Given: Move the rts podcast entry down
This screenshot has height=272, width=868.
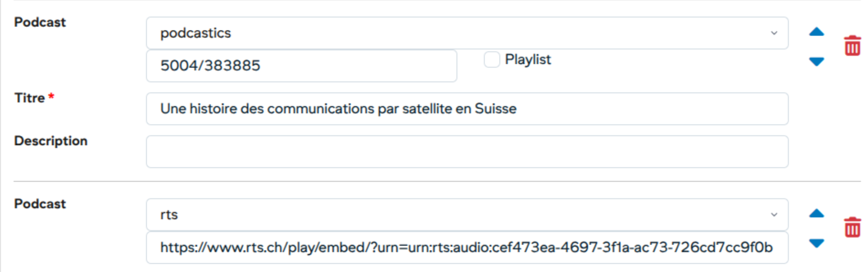Looking at the screenshot, I should pyautogui.click(x=816, y=243).
